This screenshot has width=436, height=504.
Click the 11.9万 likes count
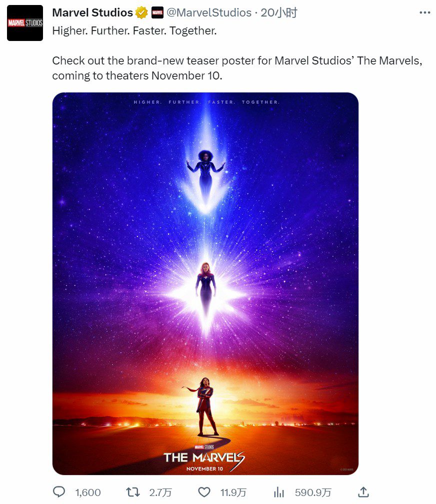point(233,492)
